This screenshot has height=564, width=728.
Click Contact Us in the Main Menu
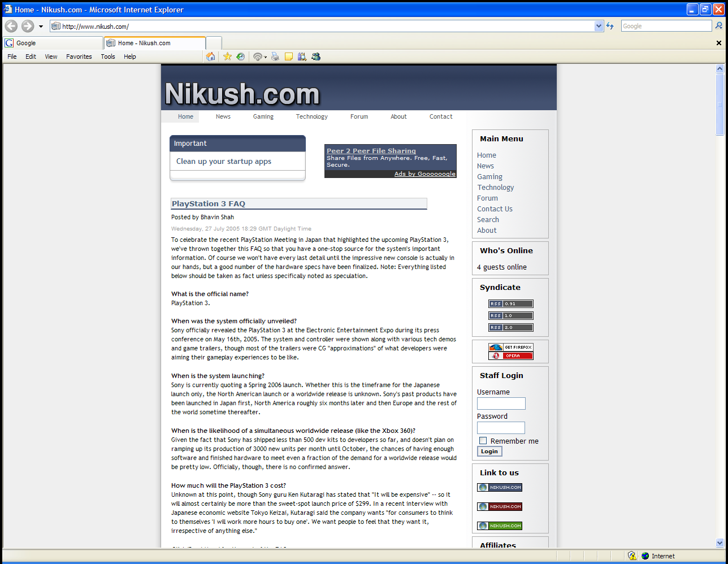(x=495, y=209)
